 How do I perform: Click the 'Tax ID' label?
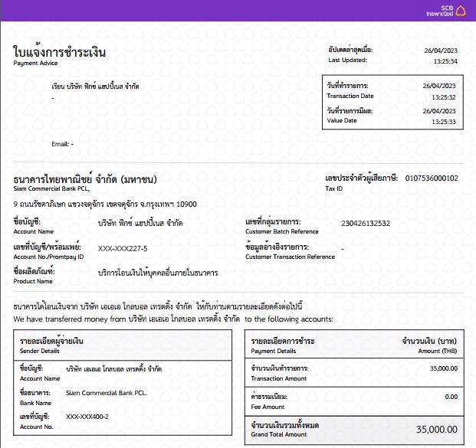tap(334, 188)
